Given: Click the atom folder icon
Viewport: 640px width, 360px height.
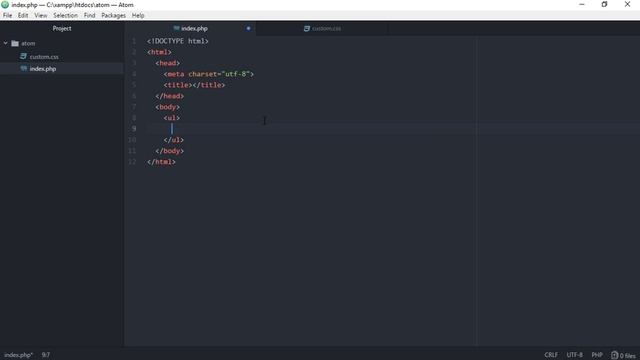Looking at the screenshot, I should pos(15,43).
